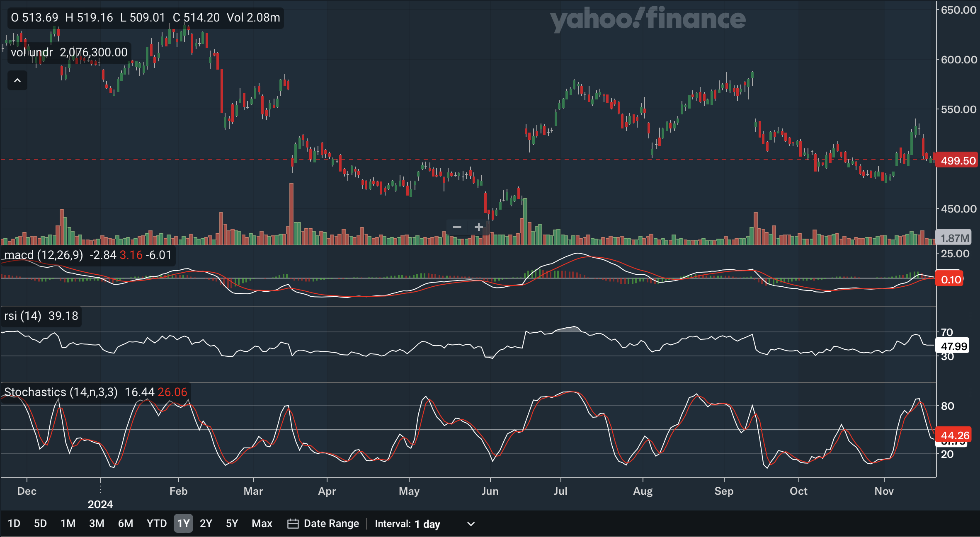Image resolution: width=980 pixels, height=537 pixels.
Task: Click the active 1Y range button
Action: (183, 523)
